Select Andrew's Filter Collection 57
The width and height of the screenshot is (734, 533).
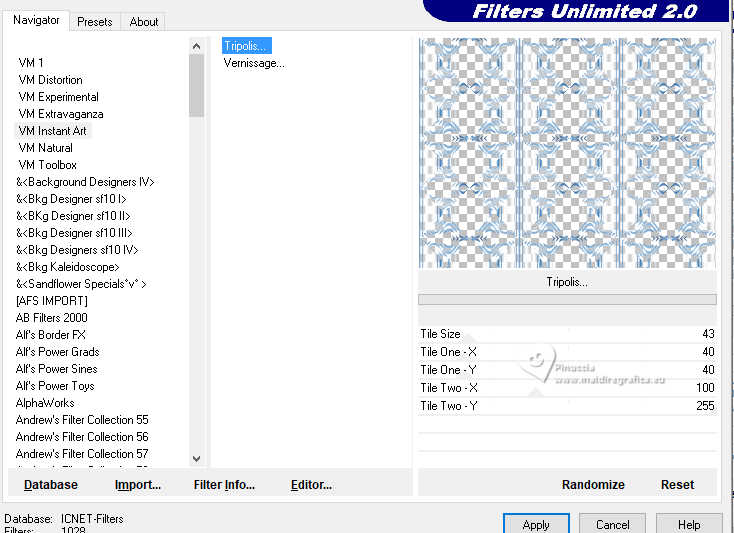coord(82,454)
